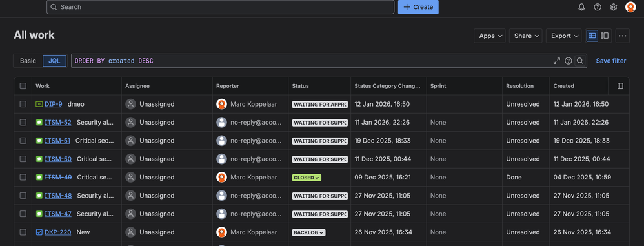Sort by the Sprint column header
The image size is (644, 246).
(438, 86)
